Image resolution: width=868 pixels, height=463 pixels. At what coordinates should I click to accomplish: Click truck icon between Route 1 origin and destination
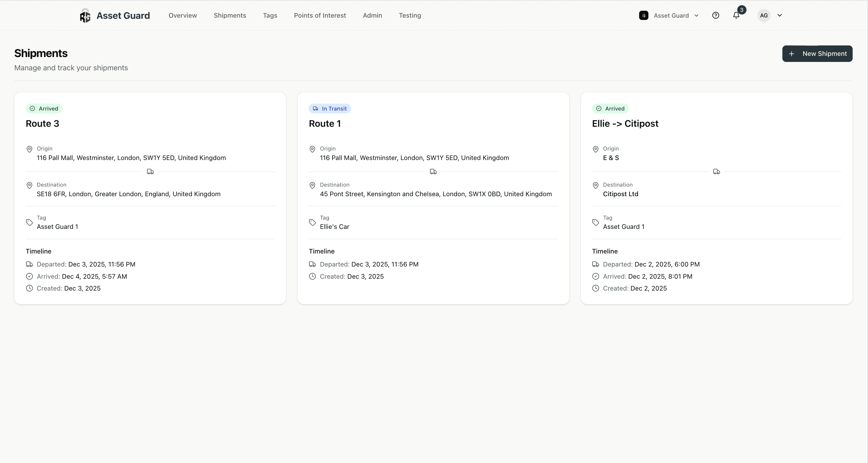(x=433, y=172)
